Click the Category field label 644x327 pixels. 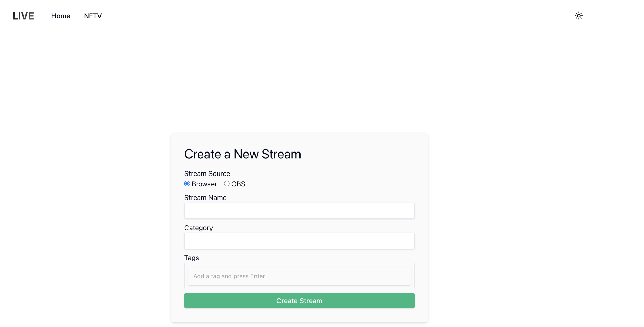pos(198,228)
